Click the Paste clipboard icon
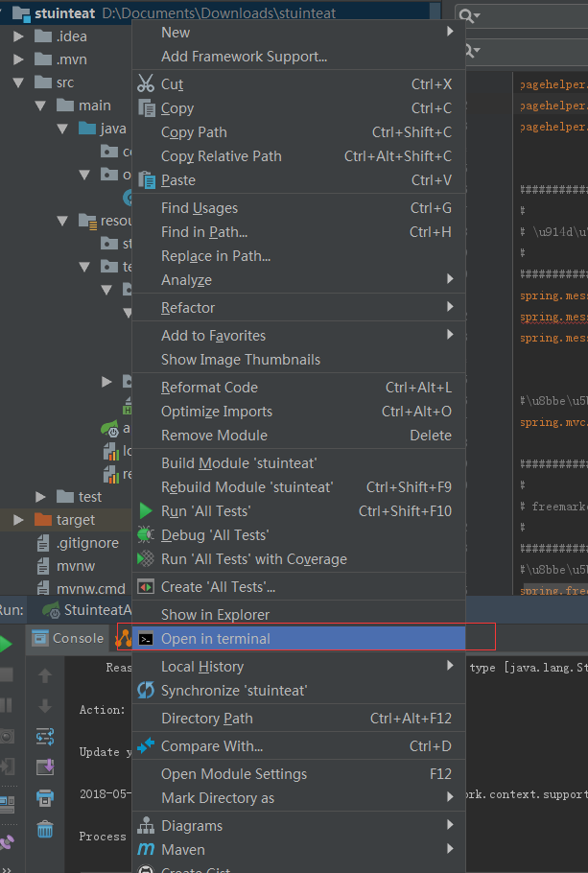 click(147, 179)
